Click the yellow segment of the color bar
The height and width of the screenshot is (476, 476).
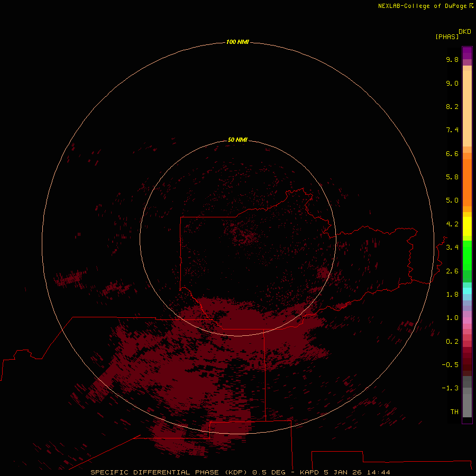click(x=467, y=226)
